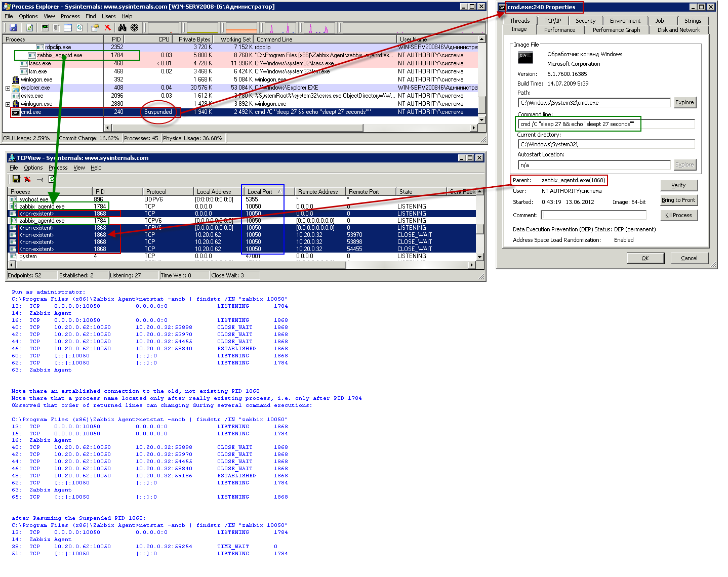Click orange physical memory mini graph in toolbar
Viewport: 728px width, 577px height.
pyautogui.click(x=241, y=28)
